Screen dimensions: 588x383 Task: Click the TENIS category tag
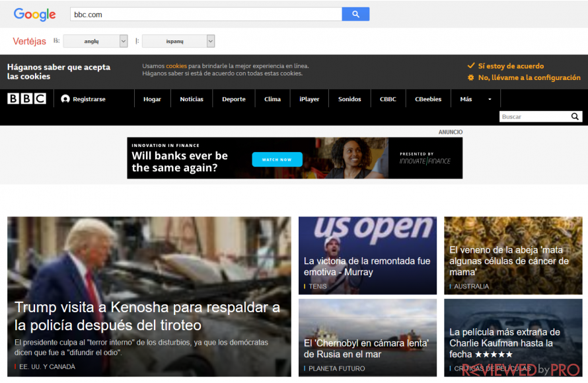(318, 286)
